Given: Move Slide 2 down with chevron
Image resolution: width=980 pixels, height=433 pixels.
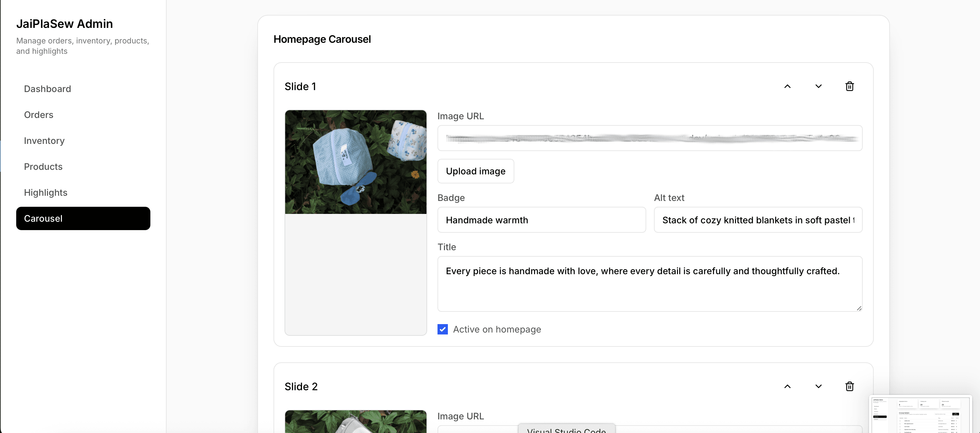Looking at the screenshot, I should pos(818,387).
